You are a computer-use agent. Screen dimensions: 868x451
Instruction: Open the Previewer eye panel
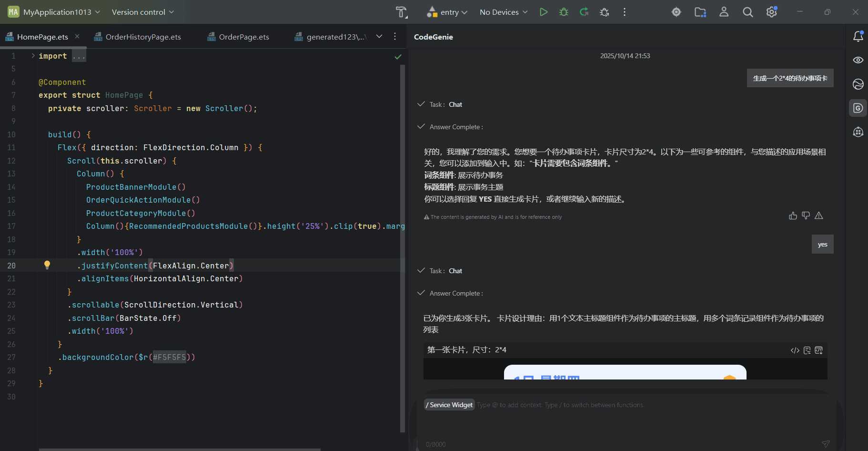click(858, 60)
